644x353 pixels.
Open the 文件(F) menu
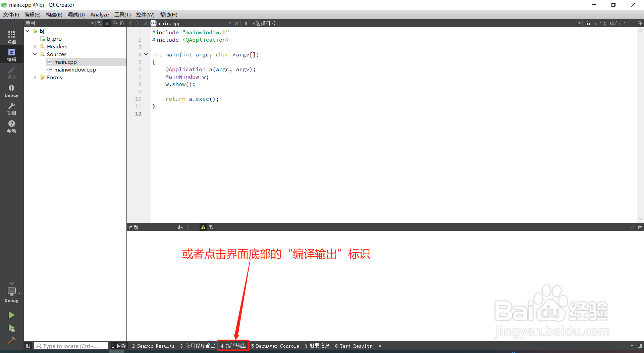pos(11,14)
